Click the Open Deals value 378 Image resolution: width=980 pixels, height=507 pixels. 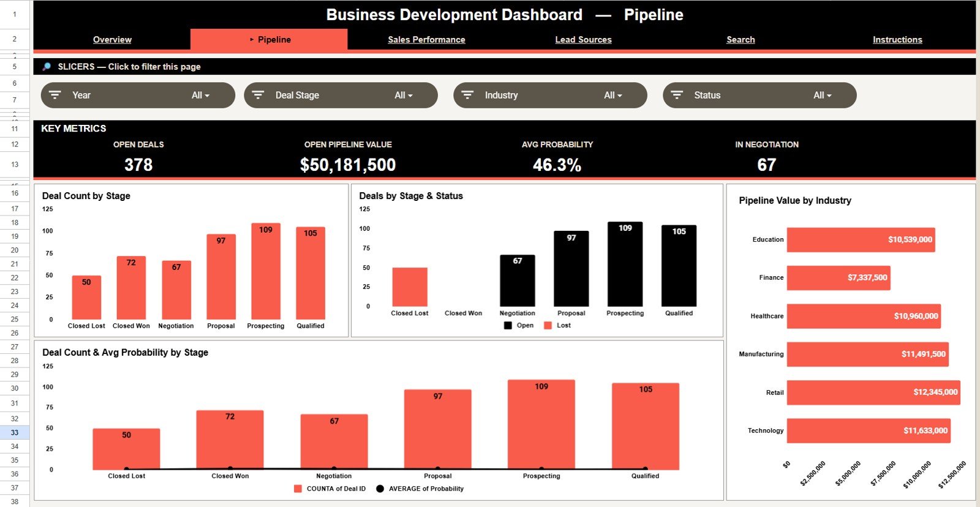coord(138,165)
